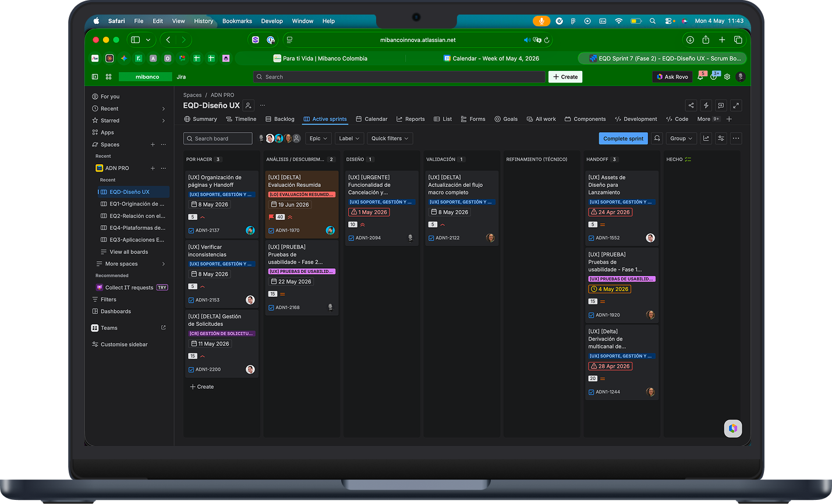Open Ask Rovo
Viewport: 832px width, 504px height.
[x=672, y=77]
